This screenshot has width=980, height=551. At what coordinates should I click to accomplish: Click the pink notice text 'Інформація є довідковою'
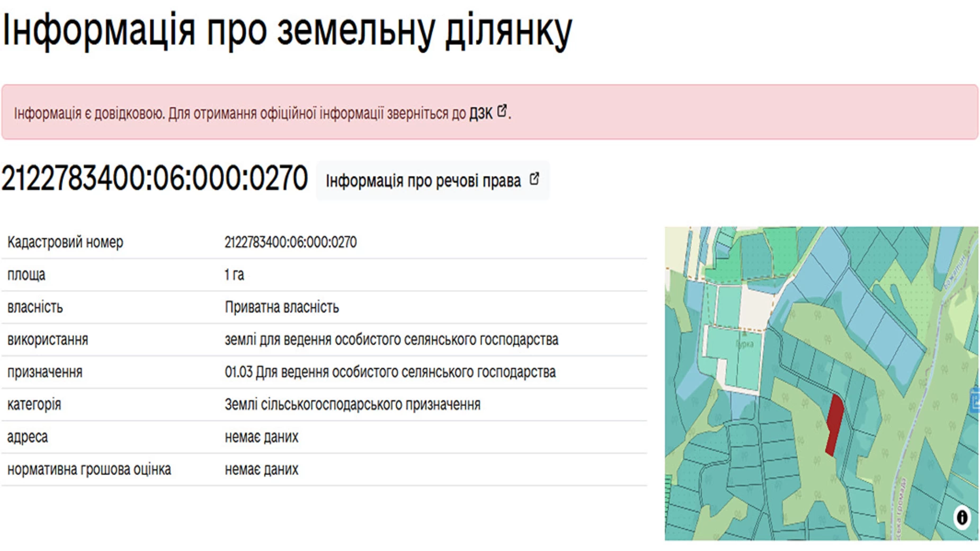88,113
